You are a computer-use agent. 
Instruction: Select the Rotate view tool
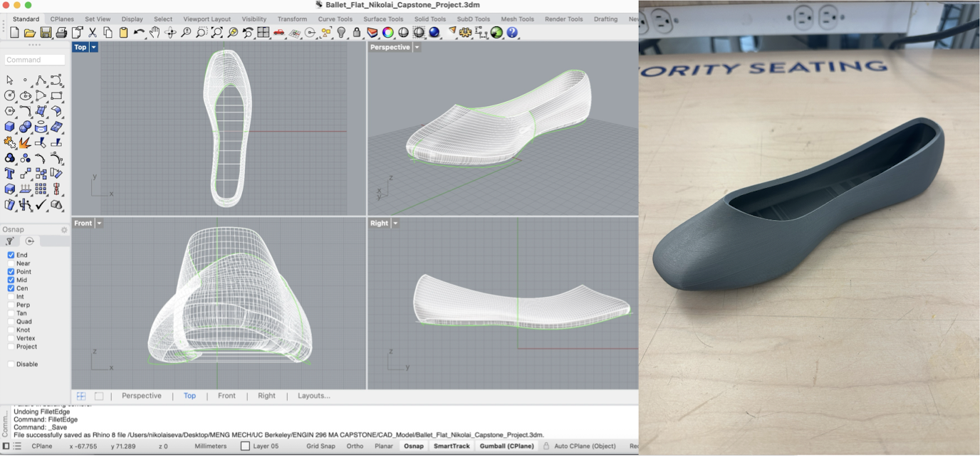[170, 33]
